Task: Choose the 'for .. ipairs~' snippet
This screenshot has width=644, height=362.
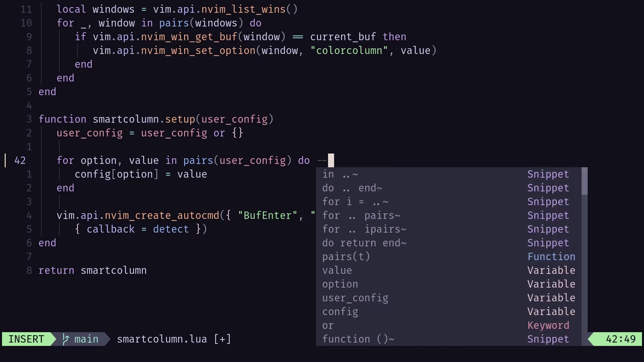Action: (364, 229)
